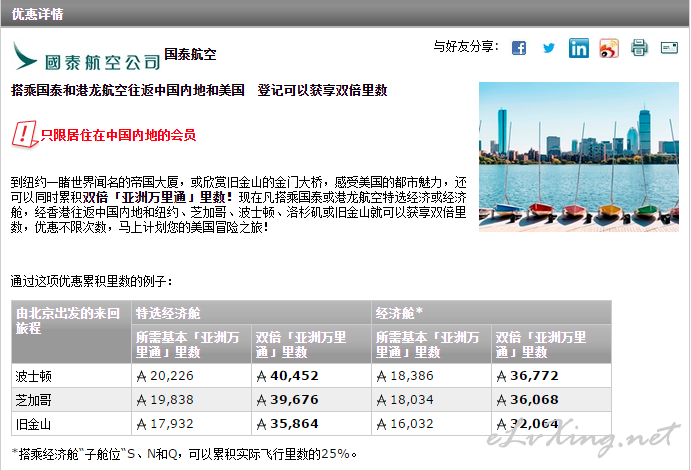
Task: Share to Sina Weibo
Action: point(609,48)
